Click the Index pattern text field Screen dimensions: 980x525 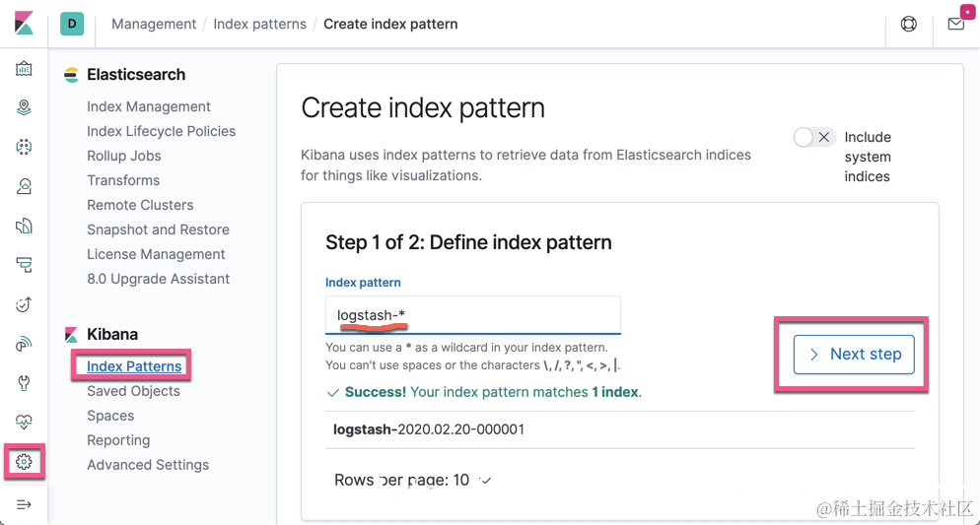click(473, 315)
